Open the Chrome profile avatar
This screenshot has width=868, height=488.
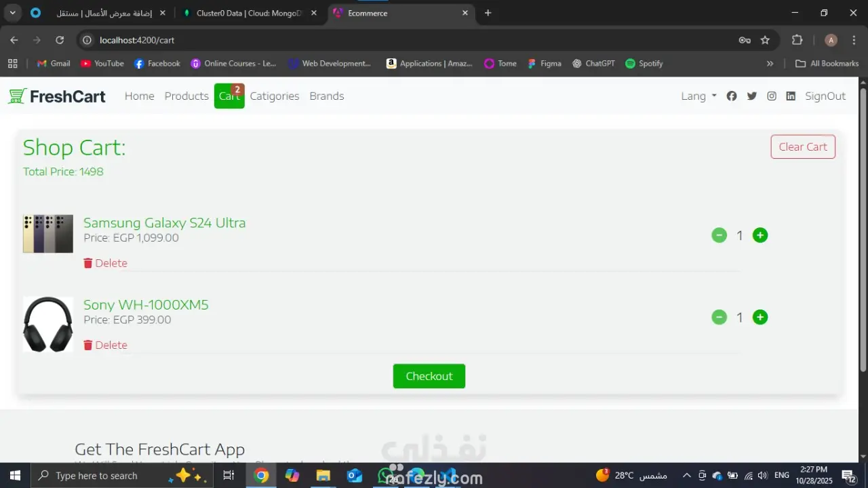tap(831, 40)
